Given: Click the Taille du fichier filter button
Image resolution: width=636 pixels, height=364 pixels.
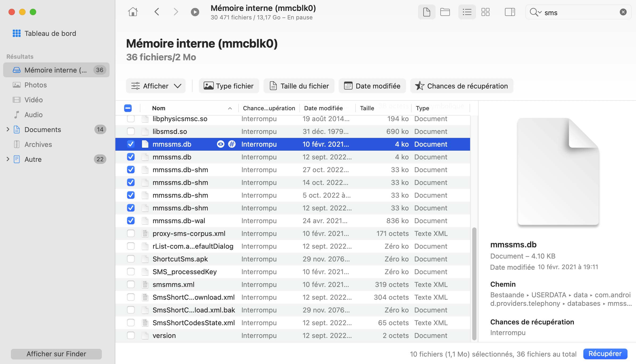Looking at the screenshot, I should pyautogui.click(x=299, y=86).
